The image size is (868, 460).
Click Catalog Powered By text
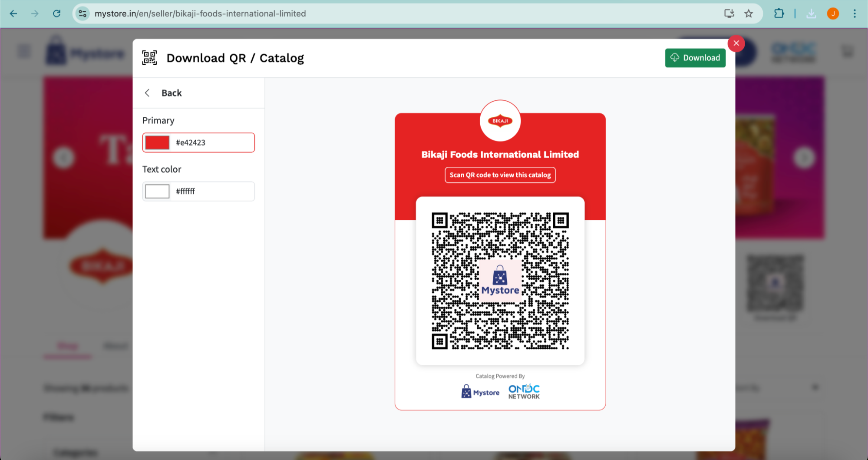500,376
